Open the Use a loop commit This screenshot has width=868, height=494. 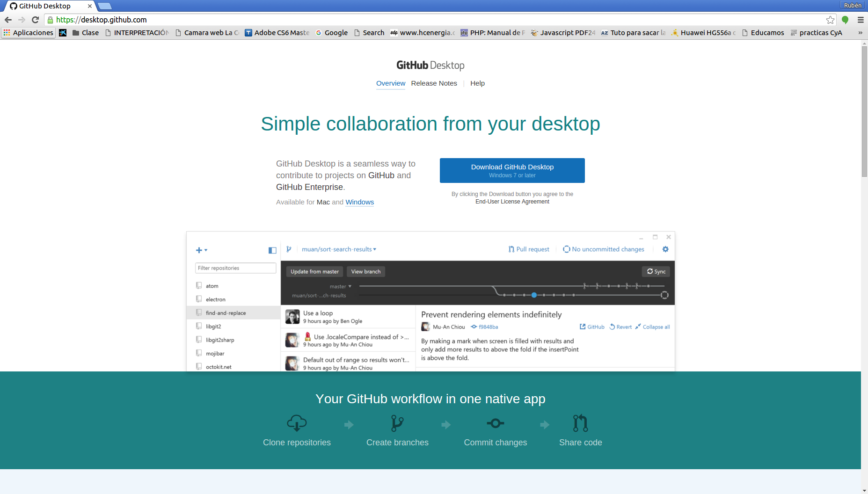coord(348,317)
